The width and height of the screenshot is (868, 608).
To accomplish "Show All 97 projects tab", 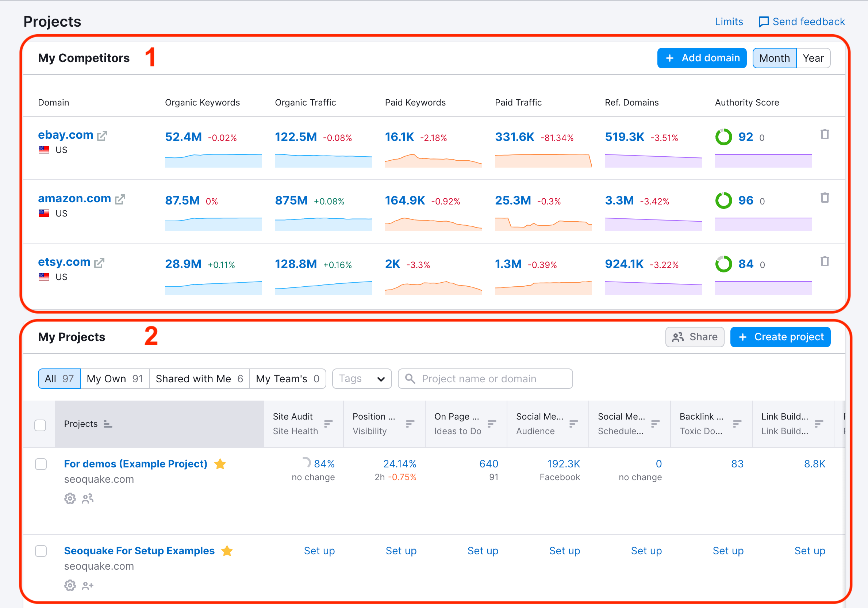I will click(59, 378).
